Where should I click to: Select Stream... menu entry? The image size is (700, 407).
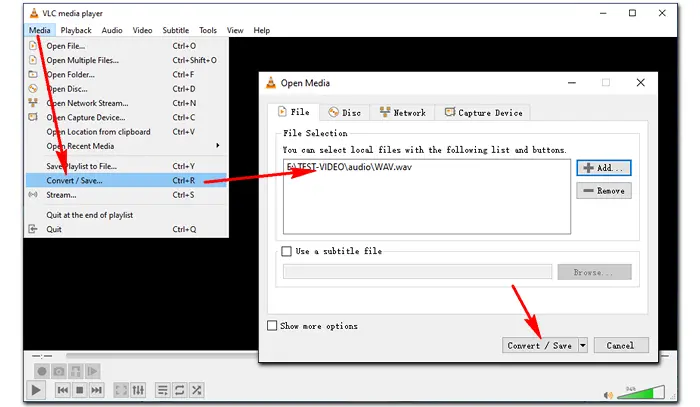(126, 195)
